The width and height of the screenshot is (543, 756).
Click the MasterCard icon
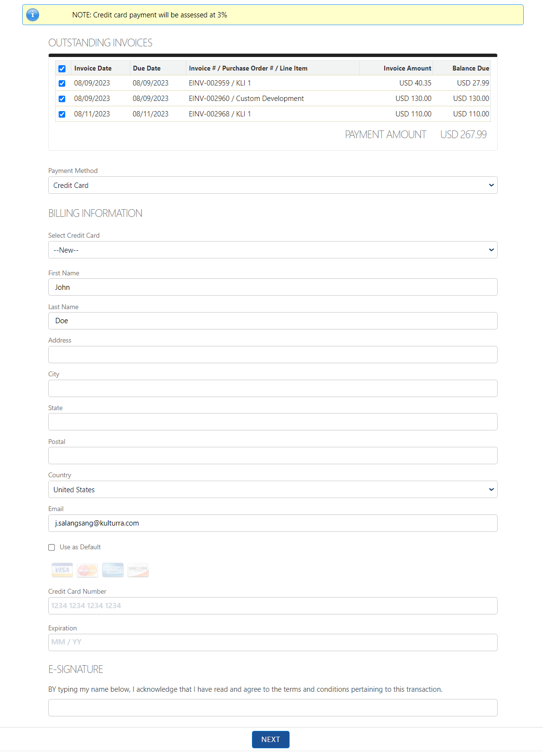tap(87, 570)
